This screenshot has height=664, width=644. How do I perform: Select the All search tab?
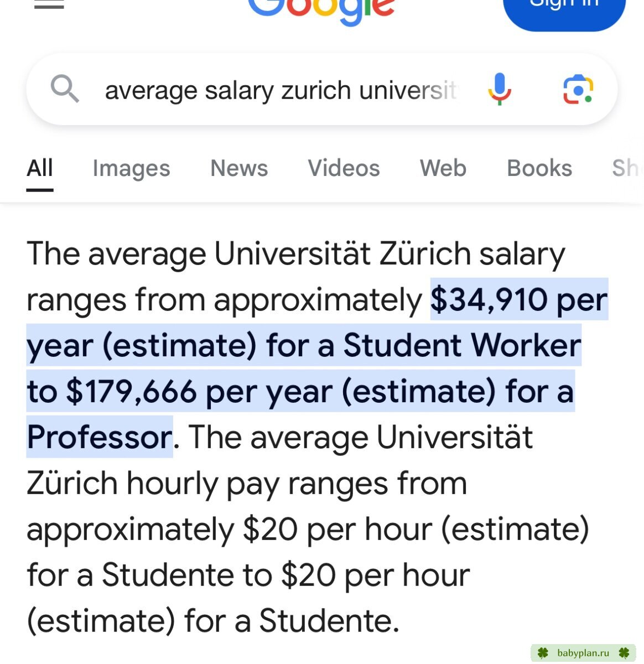[x=40, y=168]
